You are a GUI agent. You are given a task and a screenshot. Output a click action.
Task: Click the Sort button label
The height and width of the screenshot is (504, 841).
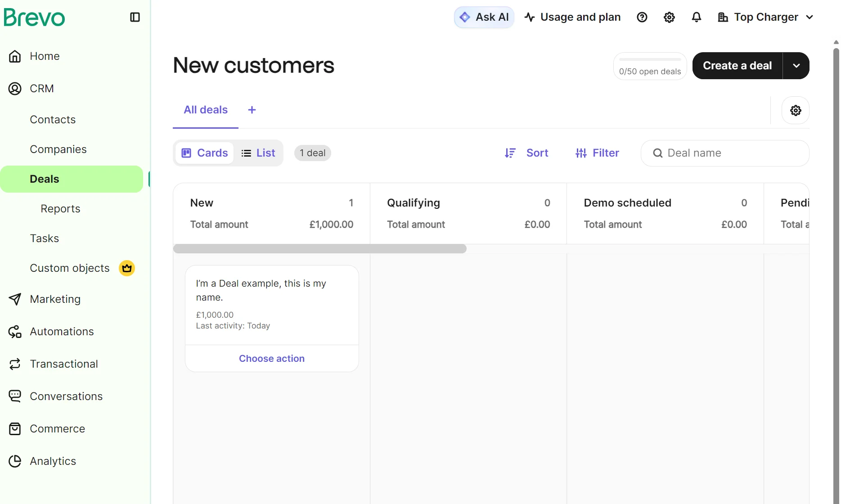(x=537, y=153)
